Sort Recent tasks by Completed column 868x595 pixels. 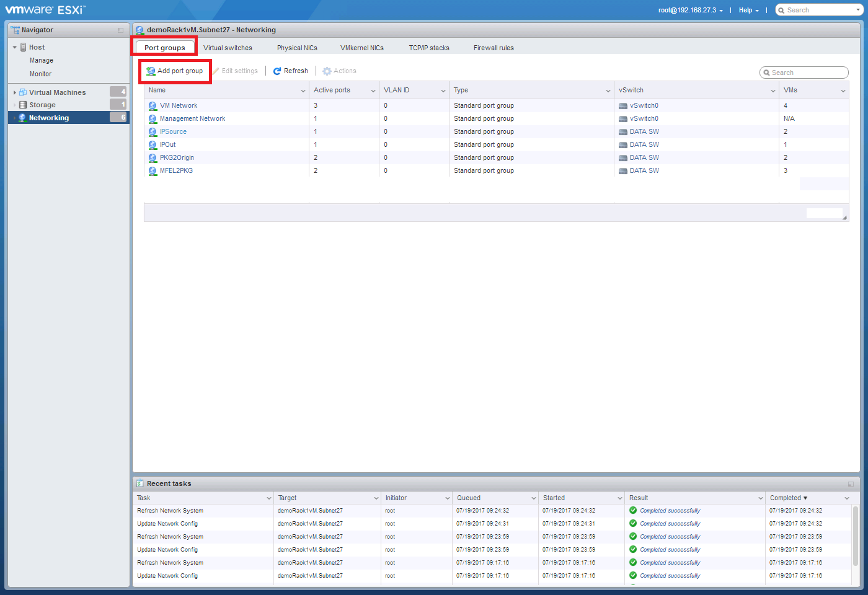click(x=789, y=498)
